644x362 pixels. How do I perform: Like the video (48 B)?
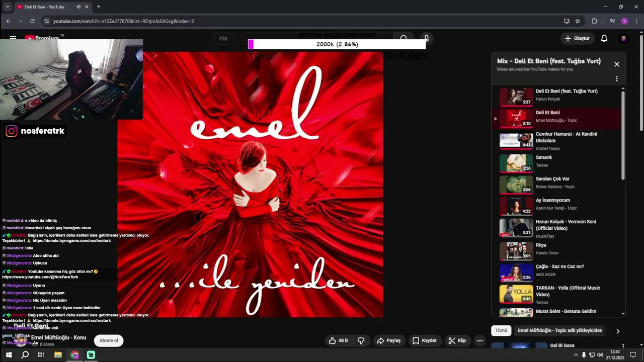[x=338, y=340]
